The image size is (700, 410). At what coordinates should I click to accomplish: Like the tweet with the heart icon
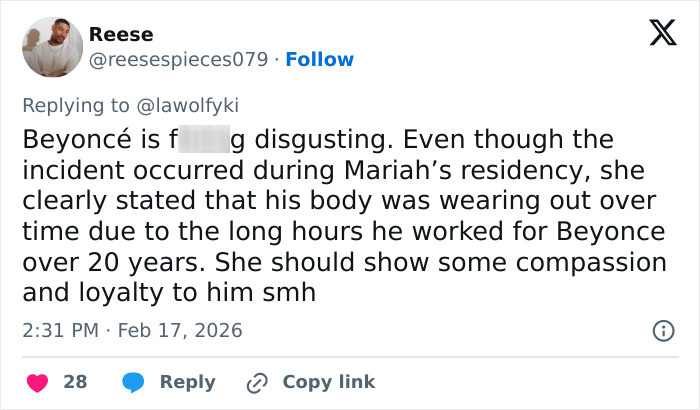[x=36, y=382]
